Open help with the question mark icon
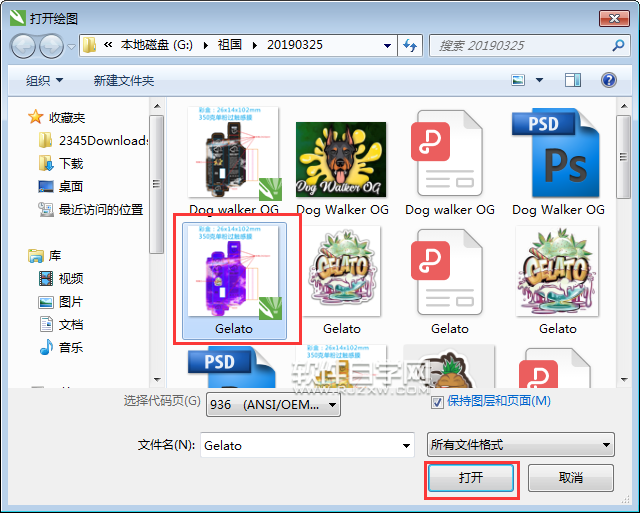The width and height of the screenshot is (640, 513). pos(609,80)
